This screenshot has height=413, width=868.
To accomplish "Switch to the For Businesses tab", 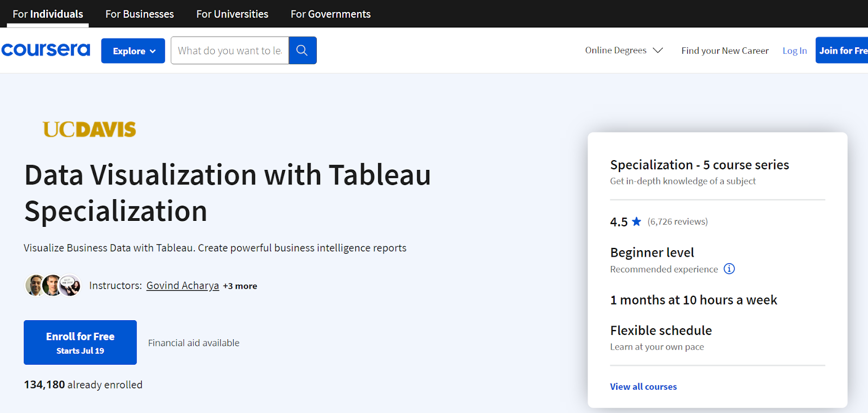I will pyautogui.click(x=139, y=14).
